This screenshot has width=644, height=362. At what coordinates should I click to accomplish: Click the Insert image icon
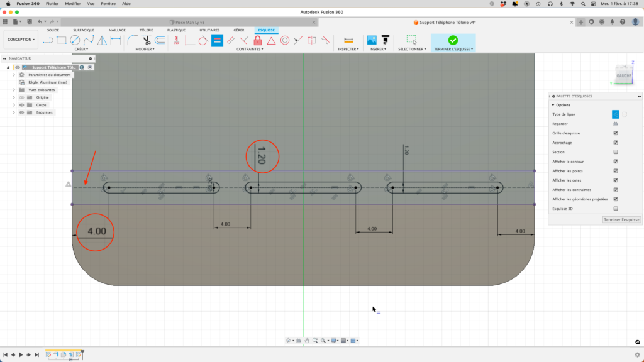[x=372, y=40]
